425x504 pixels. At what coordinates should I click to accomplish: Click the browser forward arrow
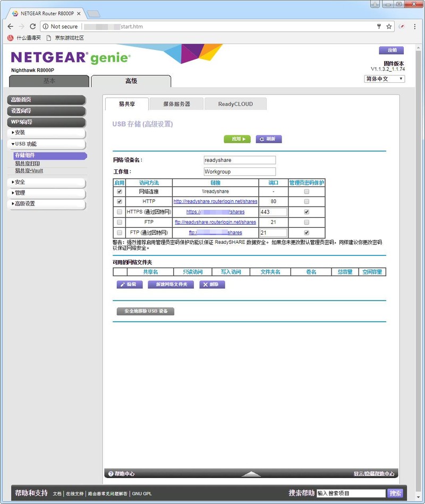coord(22,27)
